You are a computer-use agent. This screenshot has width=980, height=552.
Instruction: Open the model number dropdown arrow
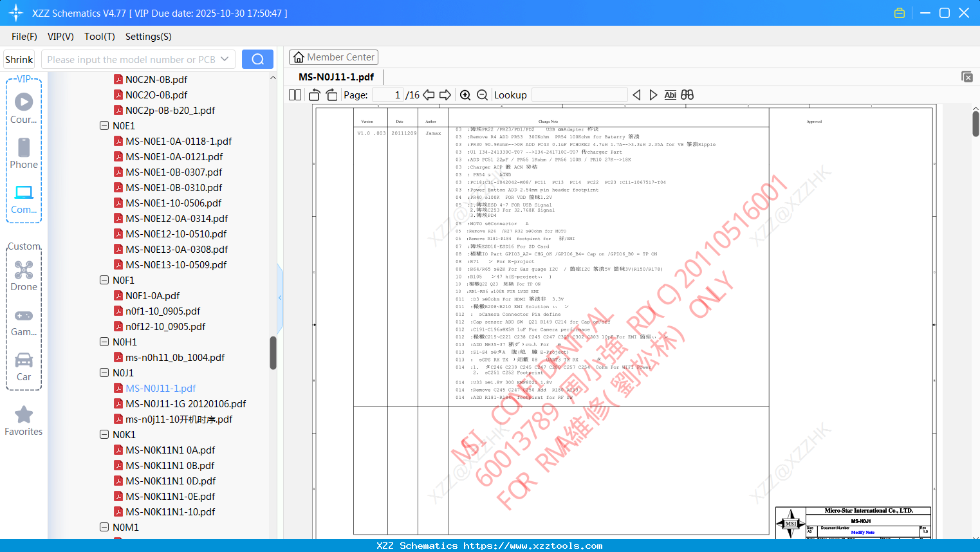[x=225, y=59]
